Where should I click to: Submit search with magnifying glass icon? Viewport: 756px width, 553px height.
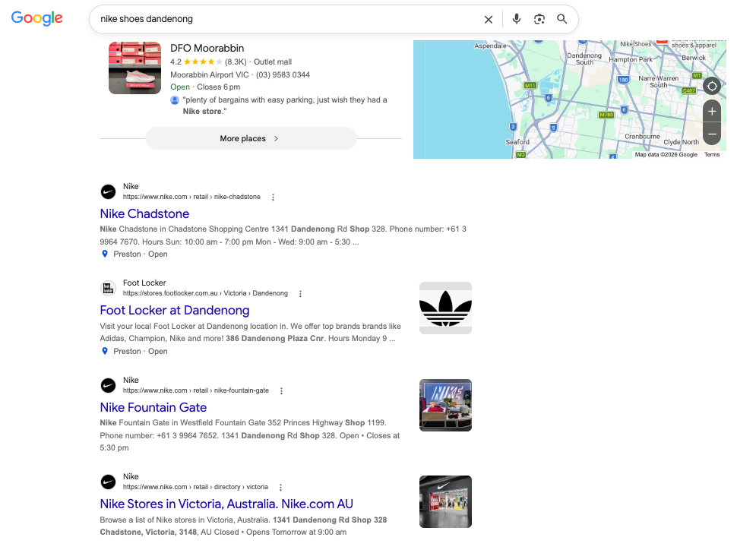point(561,19)
